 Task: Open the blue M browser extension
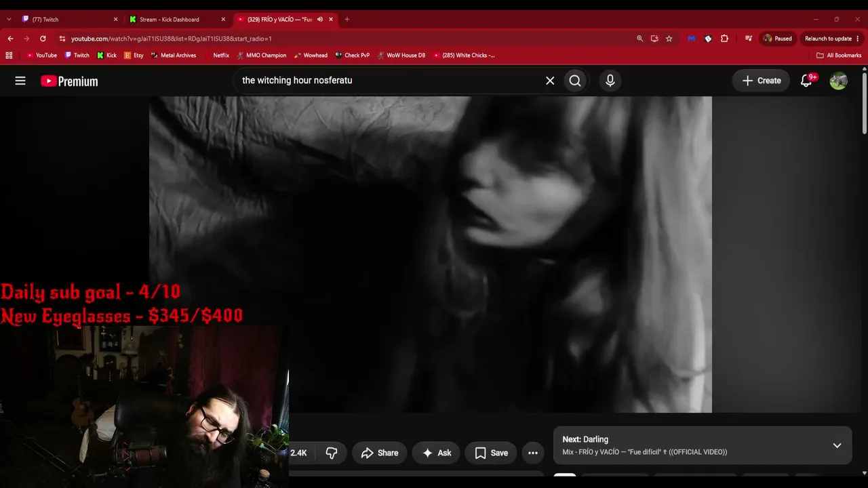692,39
